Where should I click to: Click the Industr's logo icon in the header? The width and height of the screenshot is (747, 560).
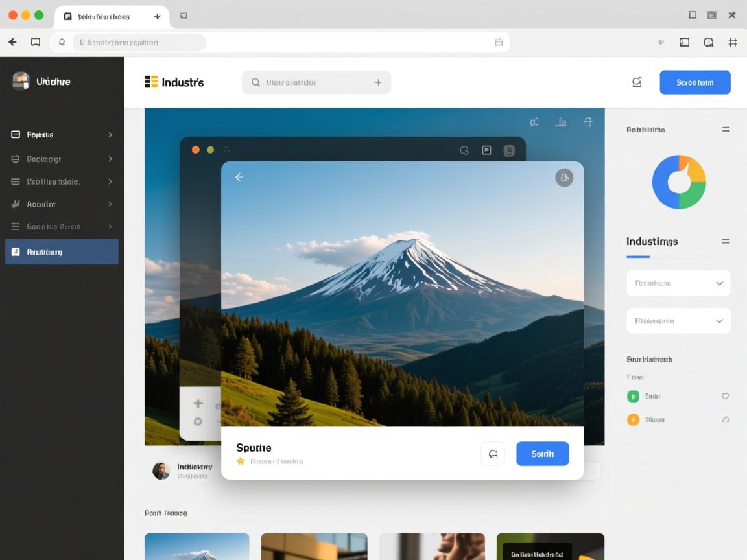coord(151,82)
